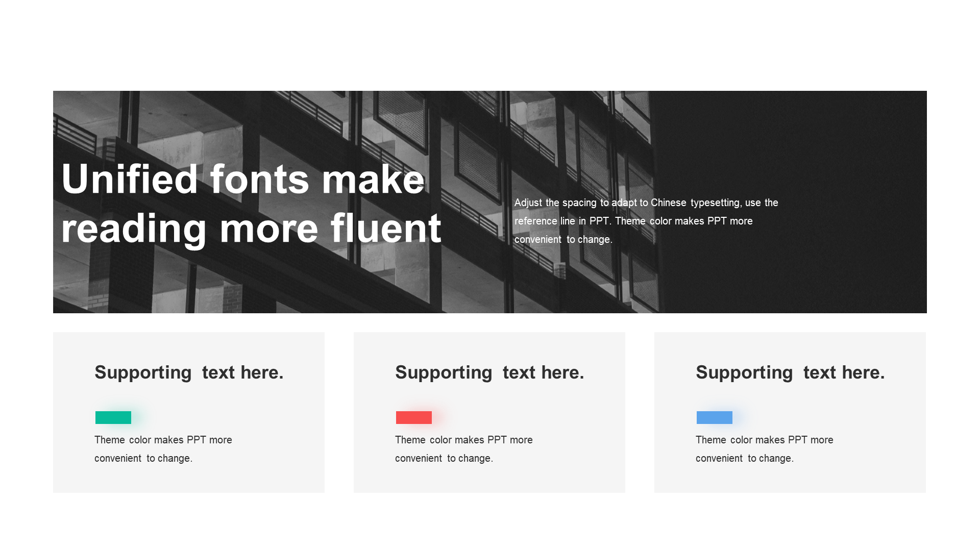Select 'Supporting text here.' heading above the green bar
This screenshot has width=980, height=551.
[x=189, y=372]
